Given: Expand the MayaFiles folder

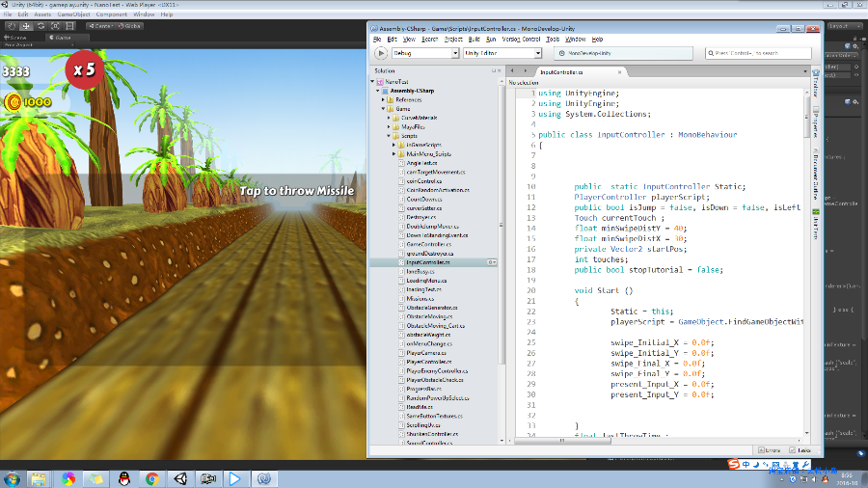Looking at the screenshot, I should (x=389, y=126).
